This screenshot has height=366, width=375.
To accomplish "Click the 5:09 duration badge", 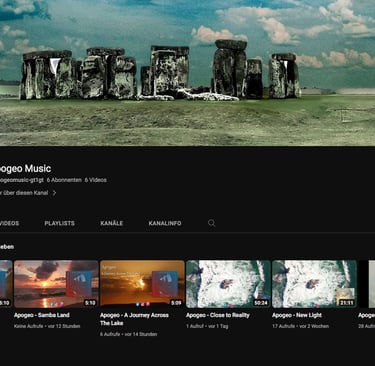I will [x=176, y=303].
